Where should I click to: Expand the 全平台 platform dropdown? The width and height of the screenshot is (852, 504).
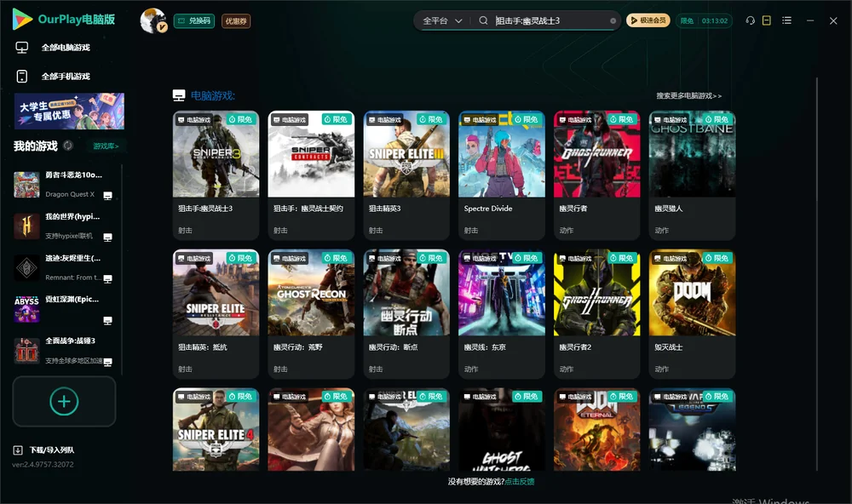442,20
